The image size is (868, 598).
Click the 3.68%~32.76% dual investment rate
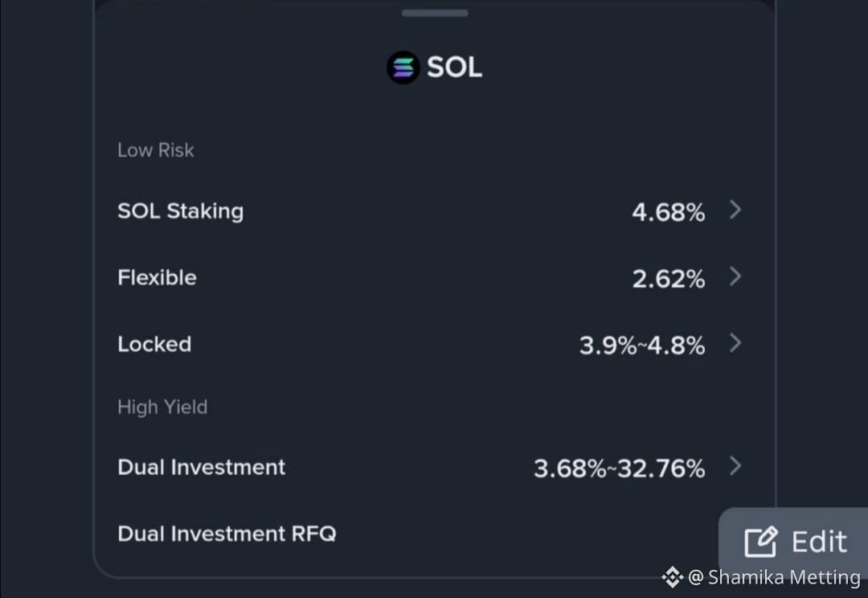tap(620, 469)
